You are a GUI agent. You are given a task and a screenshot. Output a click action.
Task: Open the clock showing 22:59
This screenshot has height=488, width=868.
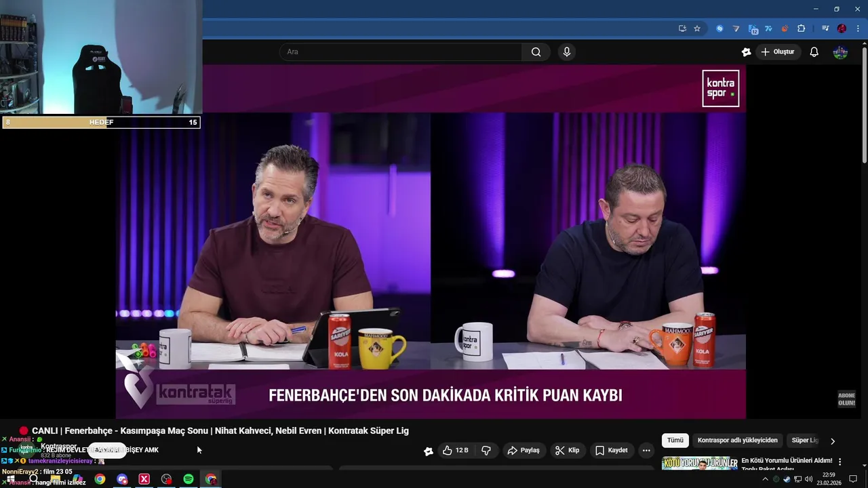[x=829, y=479]
